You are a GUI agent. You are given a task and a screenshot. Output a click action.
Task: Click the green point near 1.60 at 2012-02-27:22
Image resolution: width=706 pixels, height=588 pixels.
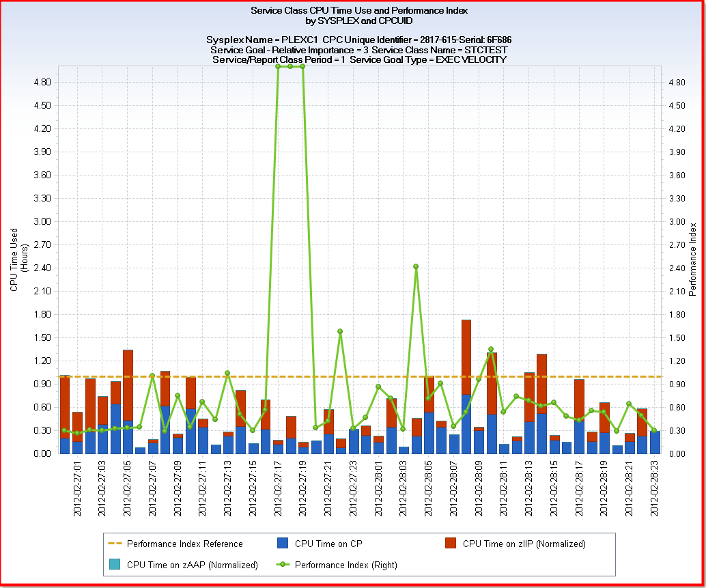coord(340,331)
